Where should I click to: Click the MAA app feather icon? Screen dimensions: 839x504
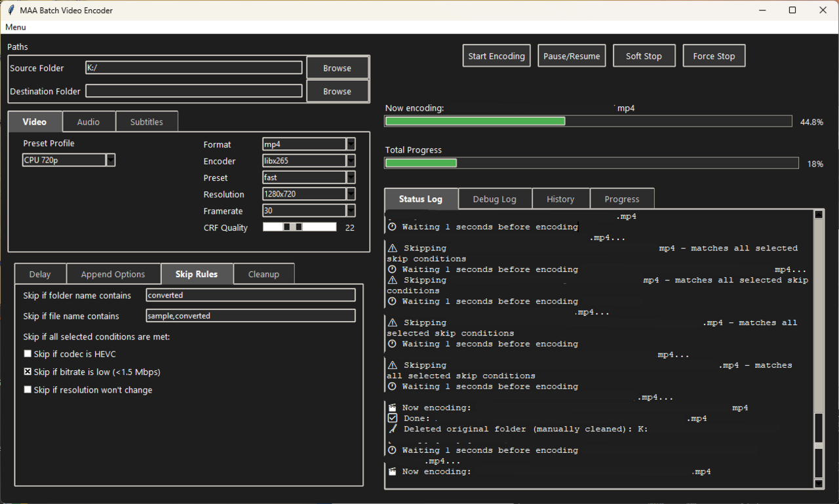tap(11, 10)
